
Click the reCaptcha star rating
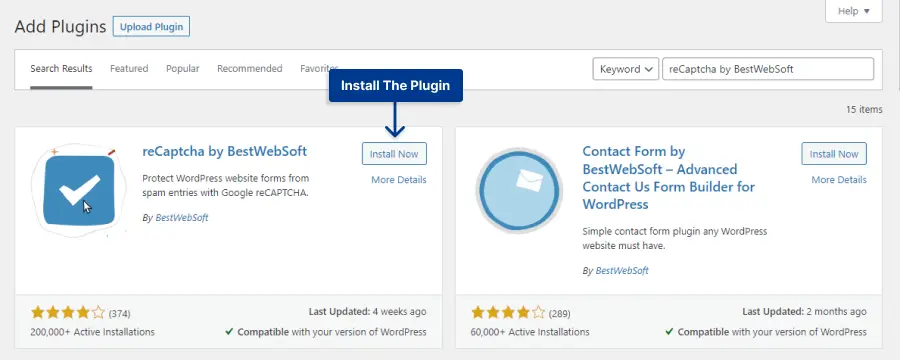68,313
